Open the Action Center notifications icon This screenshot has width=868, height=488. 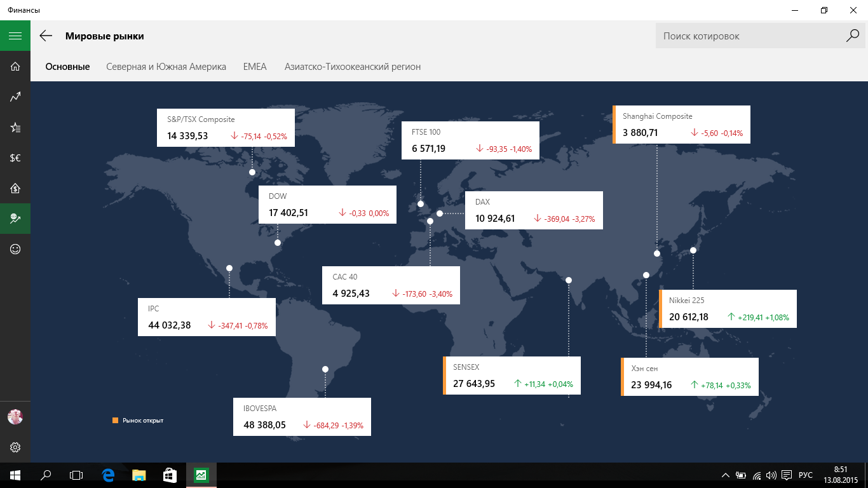(787, 475)
